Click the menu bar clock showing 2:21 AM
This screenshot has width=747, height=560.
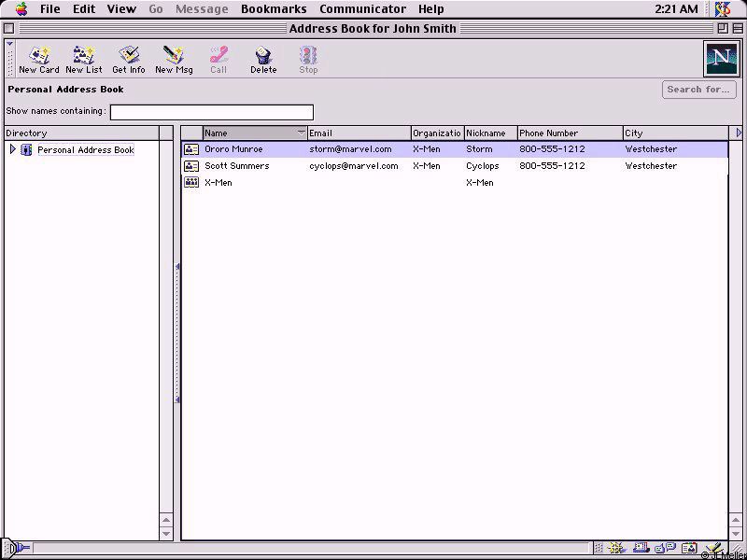click(676, 9)
